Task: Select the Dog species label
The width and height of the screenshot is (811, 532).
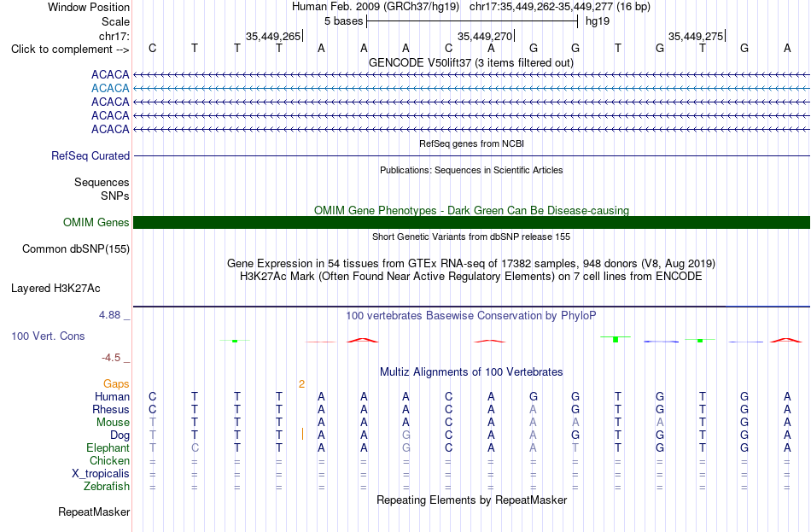Action: point(120,436)
